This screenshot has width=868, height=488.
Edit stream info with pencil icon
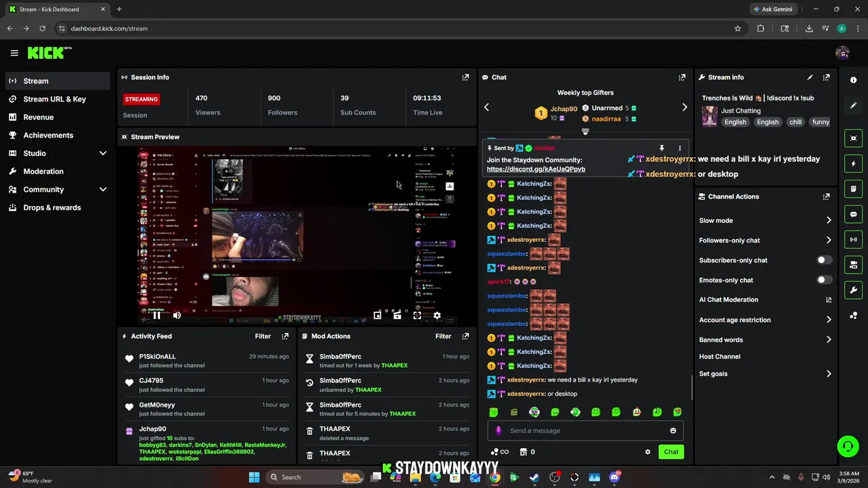[x=810, y=77]
